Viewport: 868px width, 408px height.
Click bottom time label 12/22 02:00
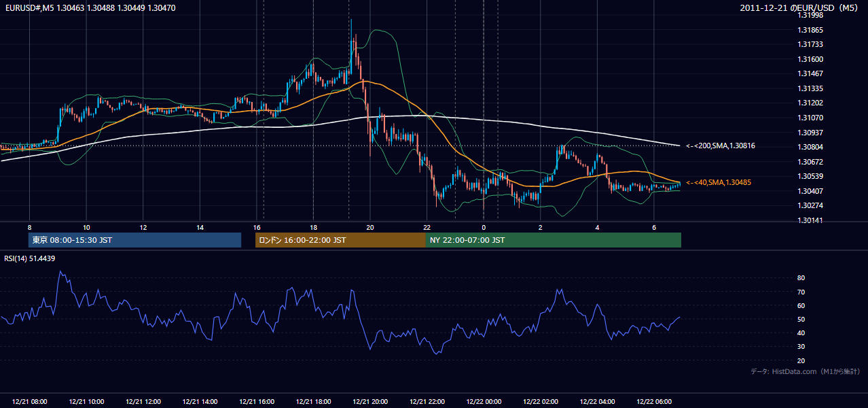point(541,402)
